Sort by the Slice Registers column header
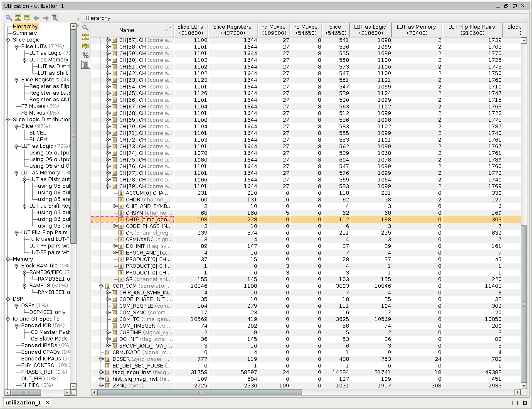 point(232,30)
